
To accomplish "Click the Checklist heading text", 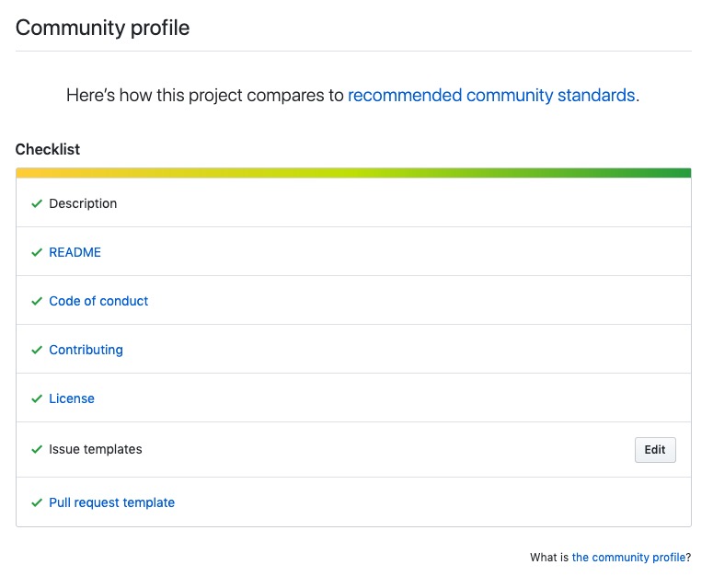I will point(48,149).
